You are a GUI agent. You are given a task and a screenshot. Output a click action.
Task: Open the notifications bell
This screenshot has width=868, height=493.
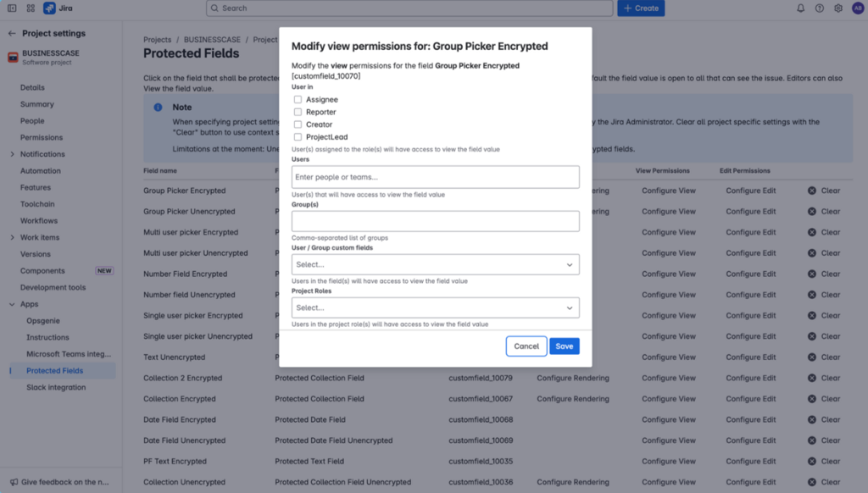[801, 8]
